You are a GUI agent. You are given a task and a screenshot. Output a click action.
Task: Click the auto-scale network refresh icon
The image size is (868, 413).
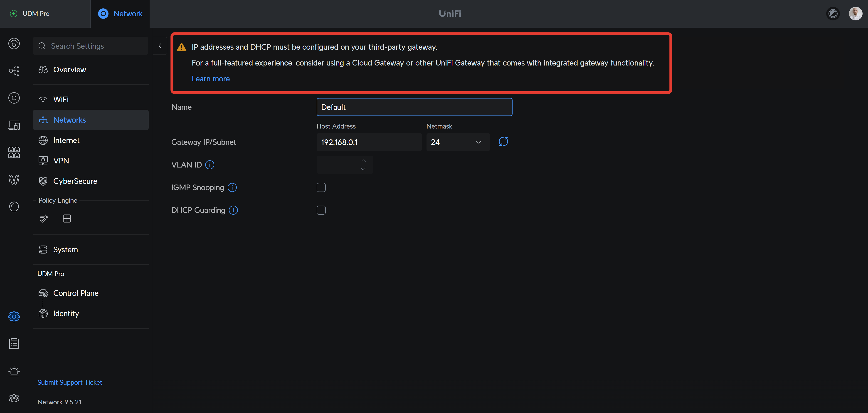[503, 142]
